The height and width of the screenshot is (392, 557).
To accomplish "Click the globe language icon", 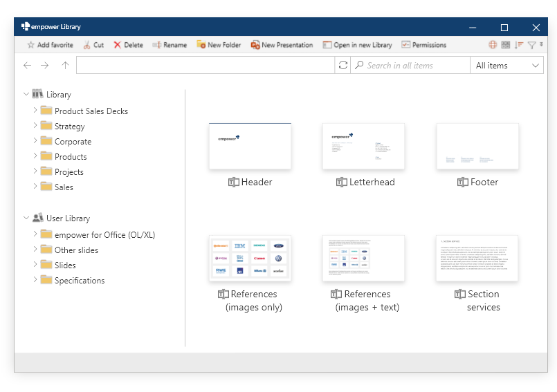I will tap(493, 45).
